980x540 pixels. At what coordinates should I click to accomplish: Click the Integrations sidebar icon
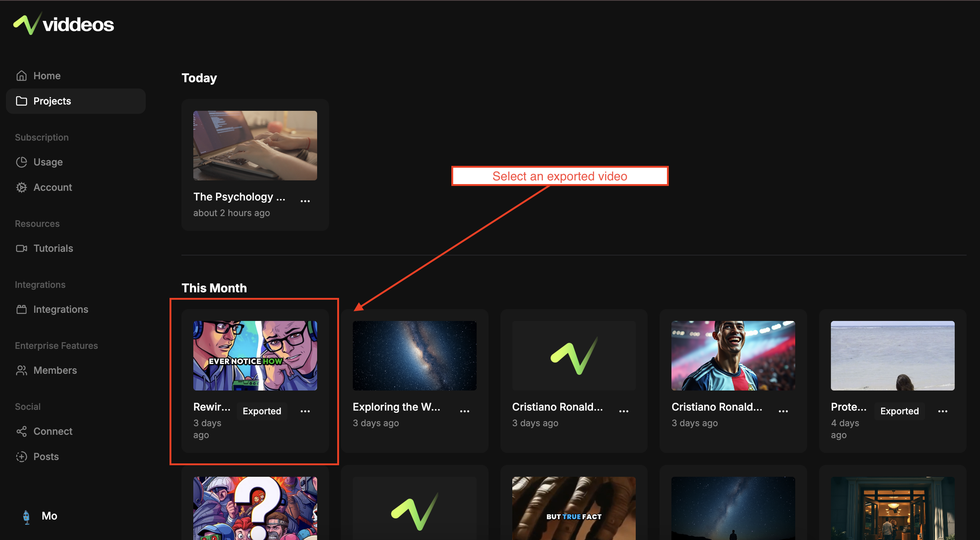pos(22,309)
